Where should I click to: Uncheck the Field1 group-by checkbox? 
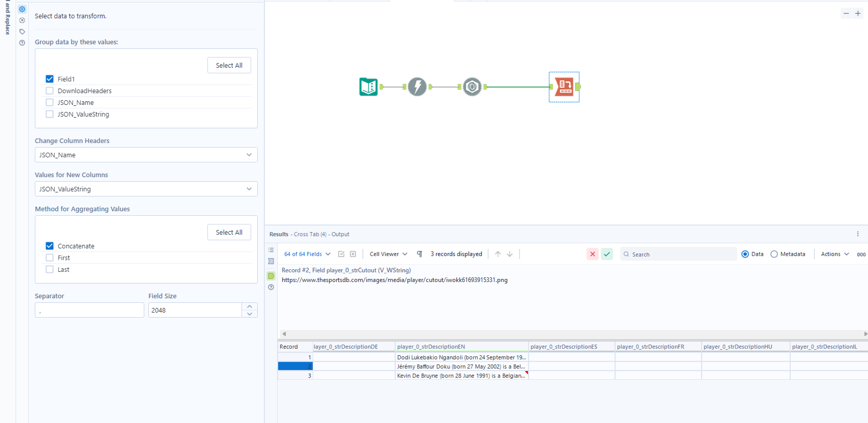[x=50, y=79]
